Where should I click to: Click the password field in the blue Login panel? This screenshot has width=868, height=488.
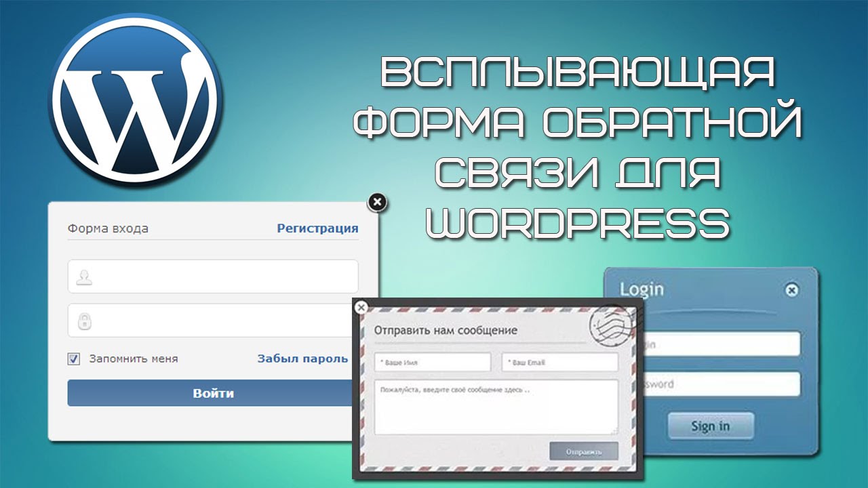(x=722, y=384)
